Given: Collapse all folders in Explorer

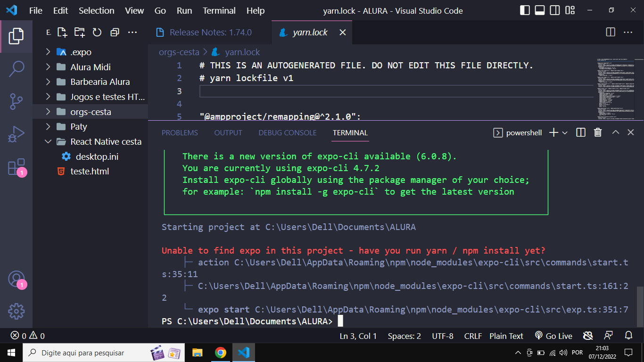Looking at the screenshot, I should (115, 33).
